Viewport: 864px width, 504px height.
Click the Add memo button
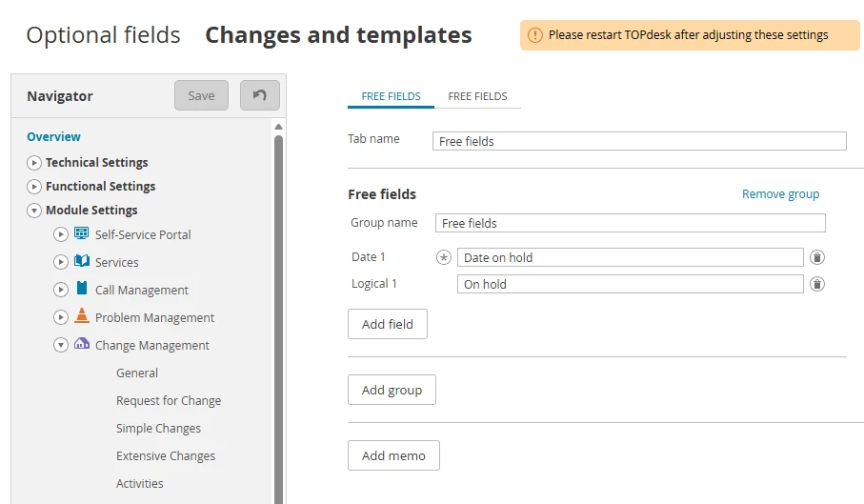coord(393,455)
